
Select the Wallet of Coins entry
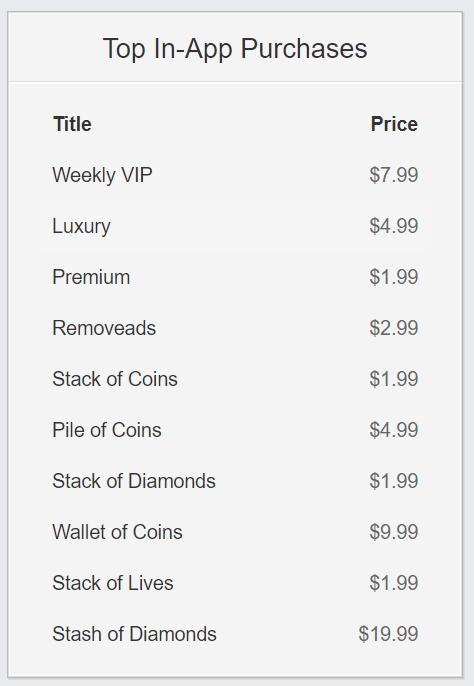[117, 532]
